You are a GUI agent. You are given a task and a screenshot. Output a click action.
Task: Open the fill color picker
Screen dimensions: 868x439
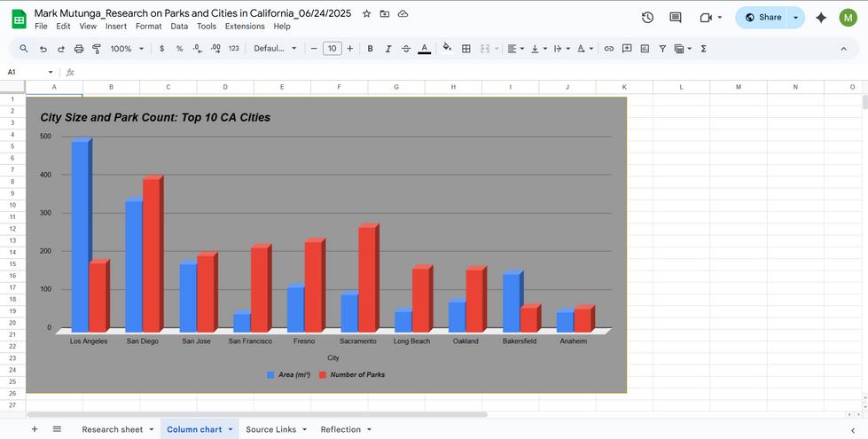(447, 49)
